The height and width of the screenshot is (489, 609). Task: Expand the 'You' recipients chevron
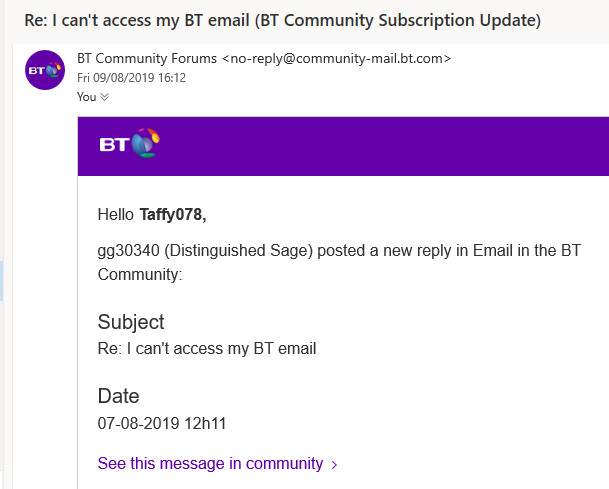pos(105,97)
